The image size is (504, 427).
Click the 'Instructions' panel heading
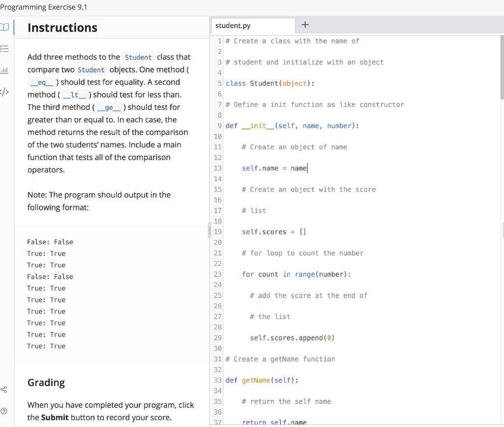click(x=63, y=28)
